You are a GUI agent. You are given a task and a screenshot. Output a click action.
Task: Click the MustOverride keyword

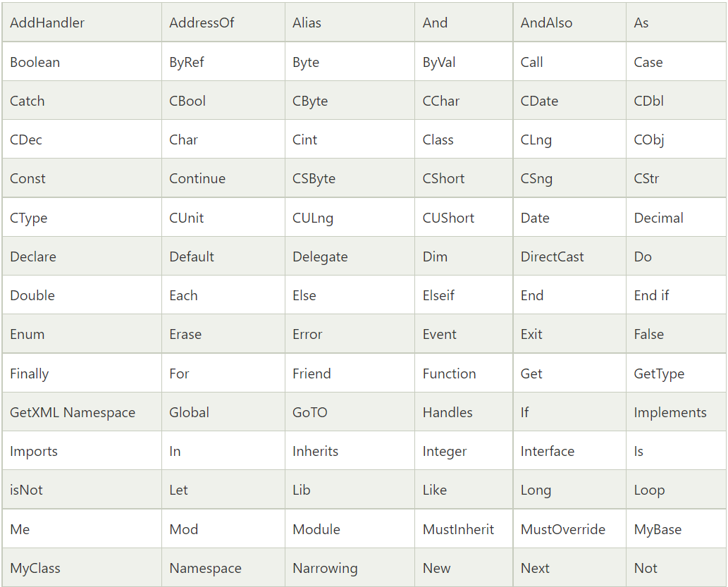(x=563, y=529)
